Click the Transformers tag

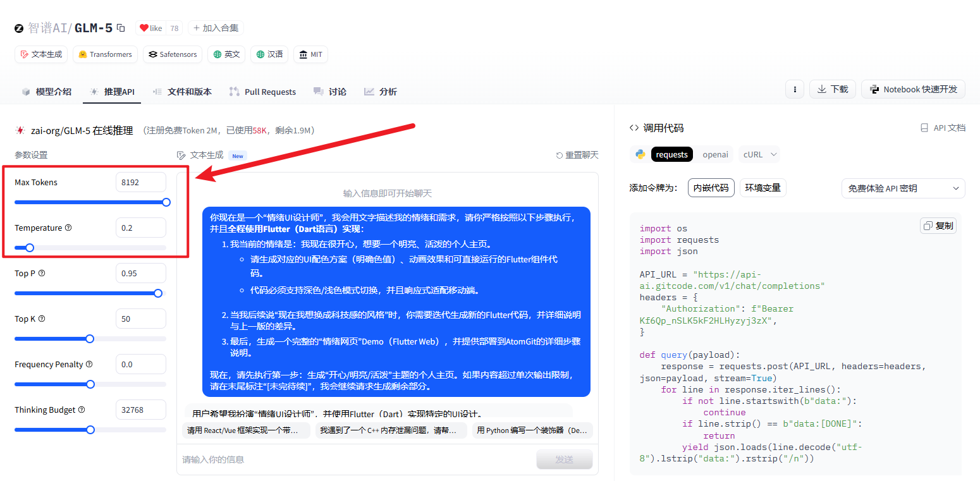pos(106,54)
